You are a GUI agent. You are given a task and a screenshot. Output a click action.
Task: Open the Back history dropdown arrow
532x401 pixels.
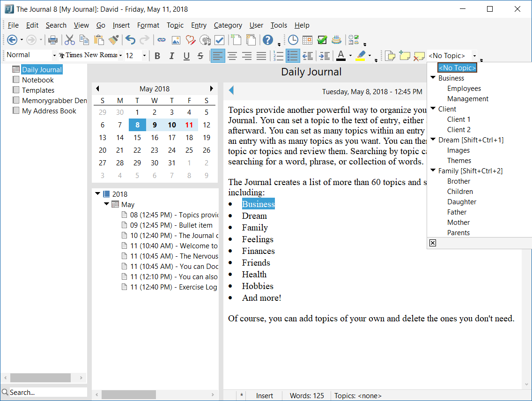[22, 40]
